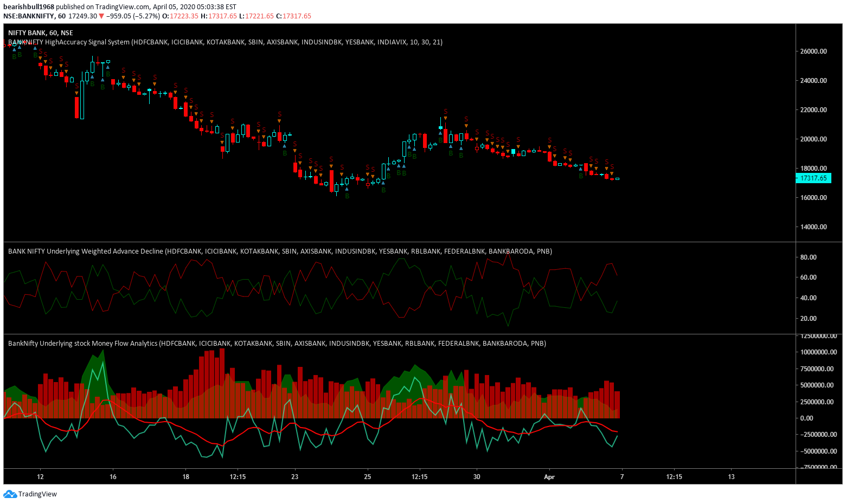846x504 pixels.
Task: Click the NSE:BANKNIFTY, 60 symbol text
Action: coord(34,16)
